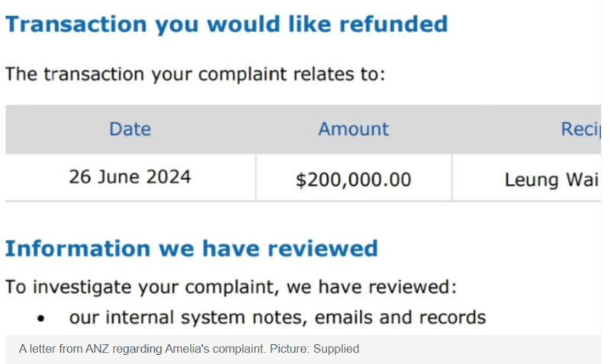This screenshot has height=364, width=610.
Task: Click 'our internal system notes, emails and records'
Action: coord(278,318)
